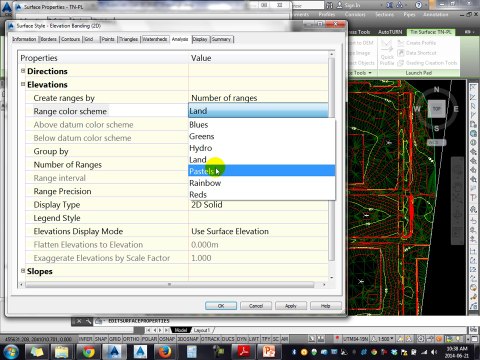Click Data Shortcut in Launch Pad
This screenshot has width=480, height=360.
(x=417, y=53)
